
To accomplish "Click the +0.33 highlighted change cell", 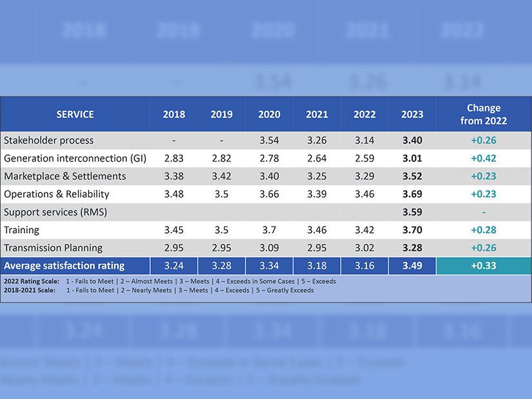I will [x=484, y=265].
